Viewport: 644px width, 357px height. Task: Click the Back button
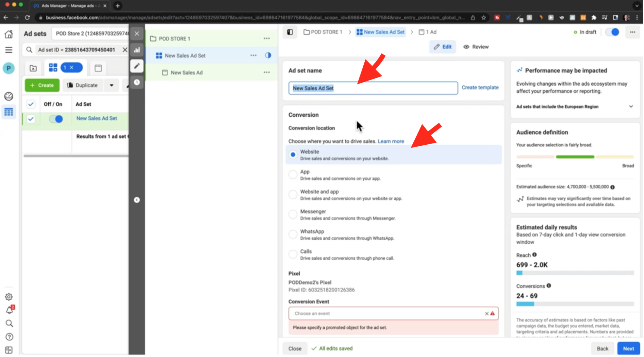click(x=602, y=348)
